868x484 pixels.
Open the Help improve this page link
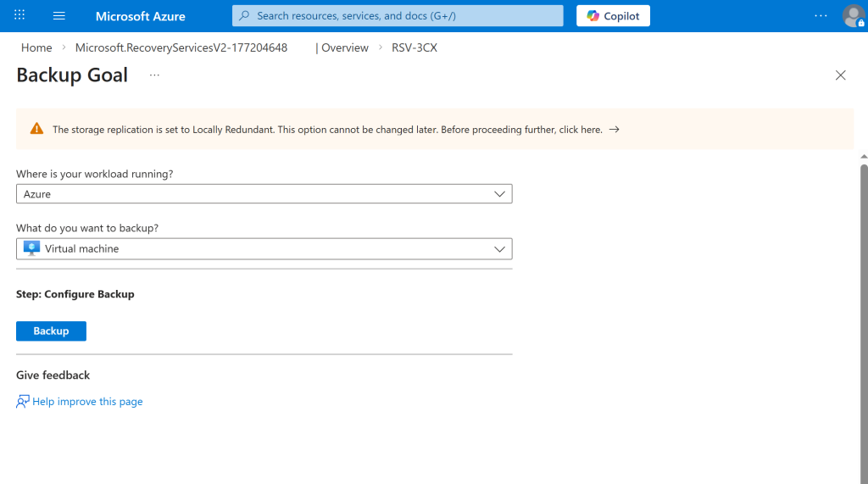point(87,402)
